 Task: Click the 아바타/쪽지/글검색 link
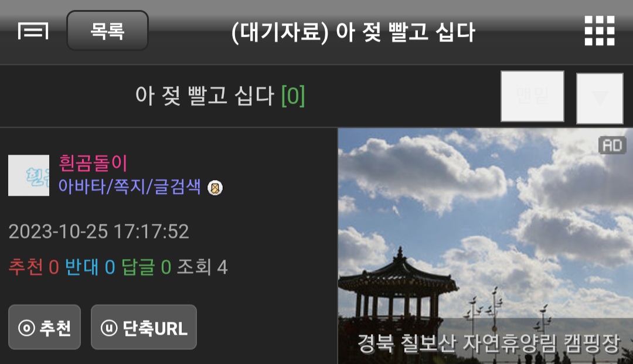coord(129,186)
